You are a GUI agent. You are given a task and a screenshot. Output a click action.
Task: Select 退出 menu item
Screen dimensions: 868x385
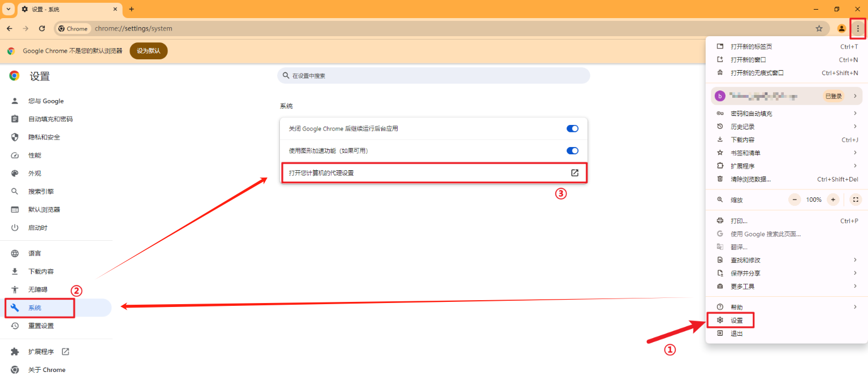tap(787, 334)
